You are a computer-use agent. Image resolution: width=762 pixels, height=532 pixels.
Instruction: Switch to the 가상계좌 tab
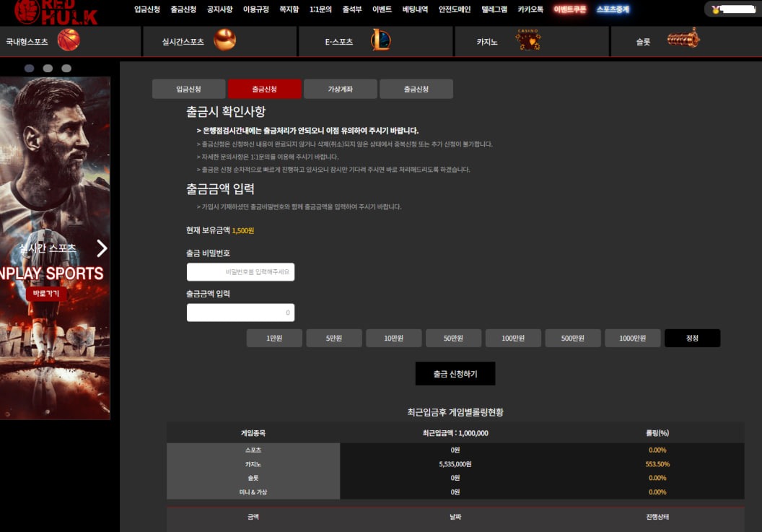click(x=340, y=89)
